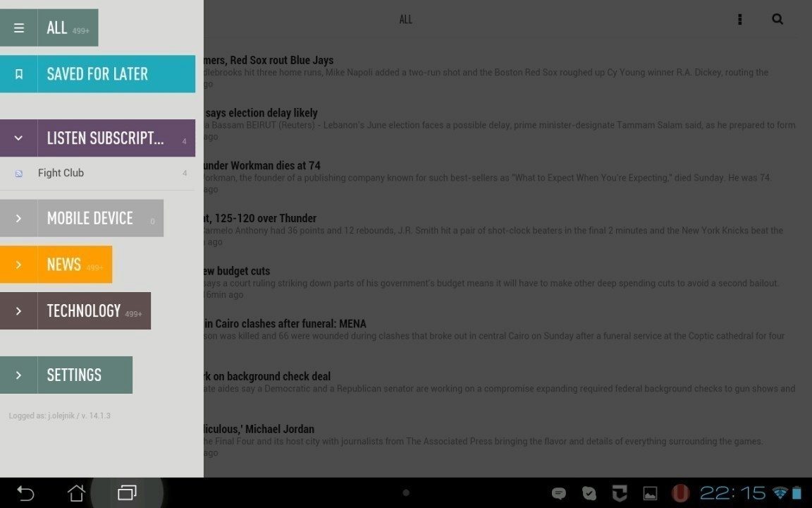The image size is (812, 508).
Task: Tap the battery indicator icon
Action: click(x=796, y=493)
